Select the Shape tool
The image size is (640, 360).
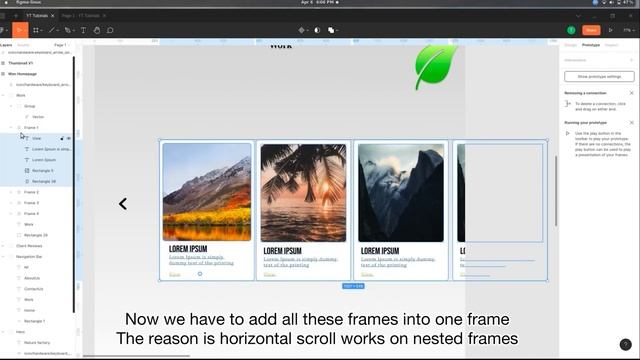coord(52,30)
